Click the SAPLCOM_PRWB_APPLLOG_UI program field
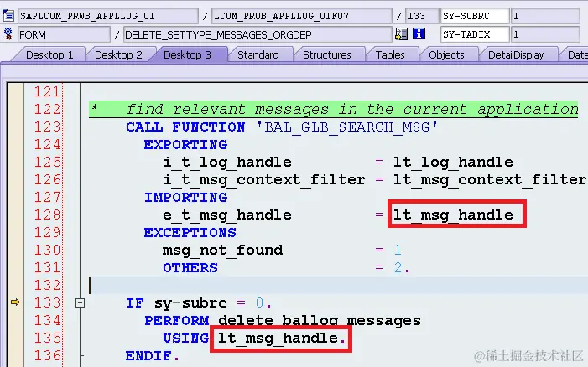The width and height of the screenshot is (588, 367). point(108,16)
